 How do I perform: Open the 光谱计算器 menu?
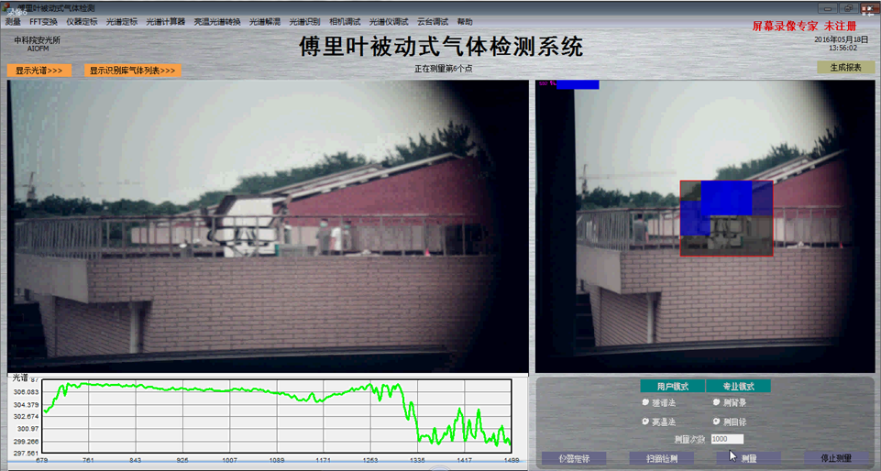click(166, 21)
